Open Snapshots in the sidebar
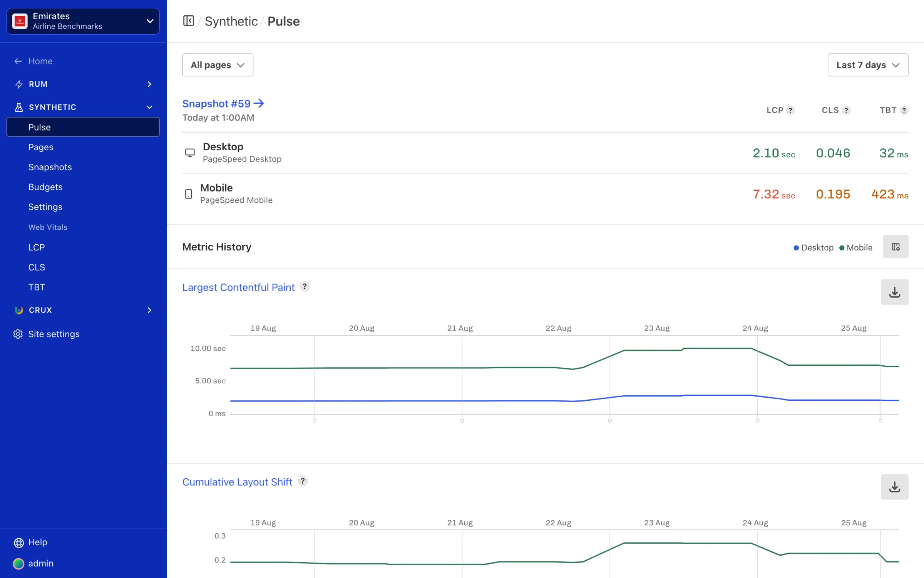The image size is (924, 578). coord(50,167)
